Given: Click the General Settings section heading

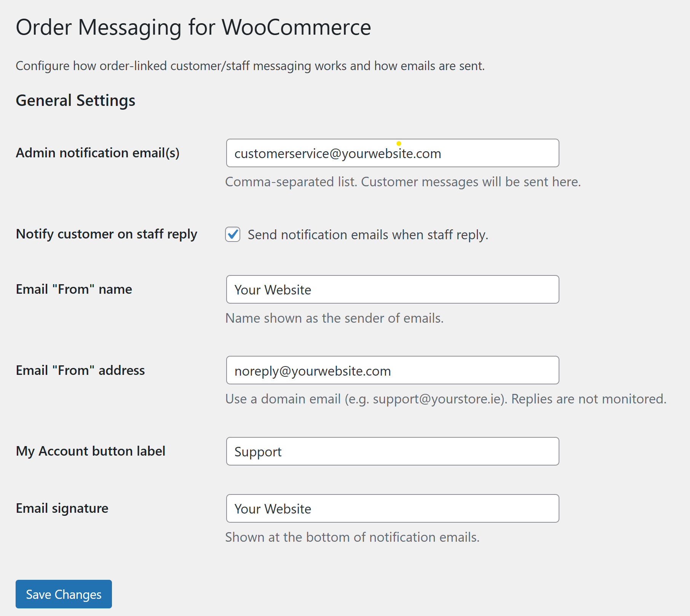Looking at the screenshot, I should point(75,101).
